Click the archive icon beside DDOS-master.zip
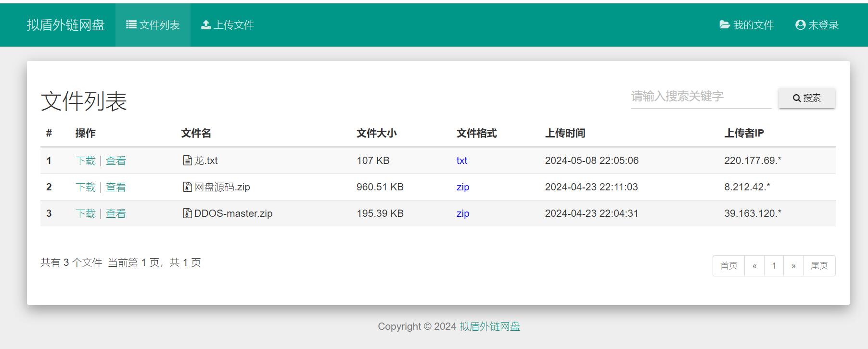Viewport: 868px width, 349px height. pos(188,213)
